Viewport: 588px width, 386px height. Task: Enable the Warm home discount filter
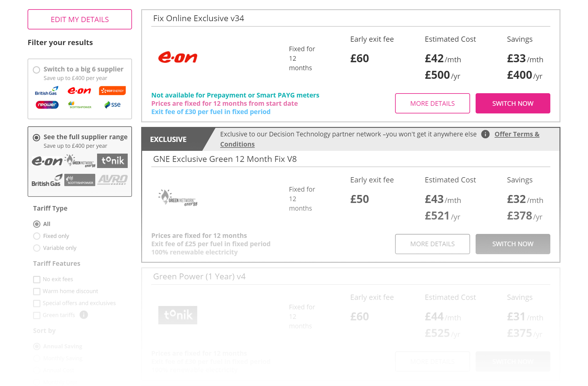37,291
